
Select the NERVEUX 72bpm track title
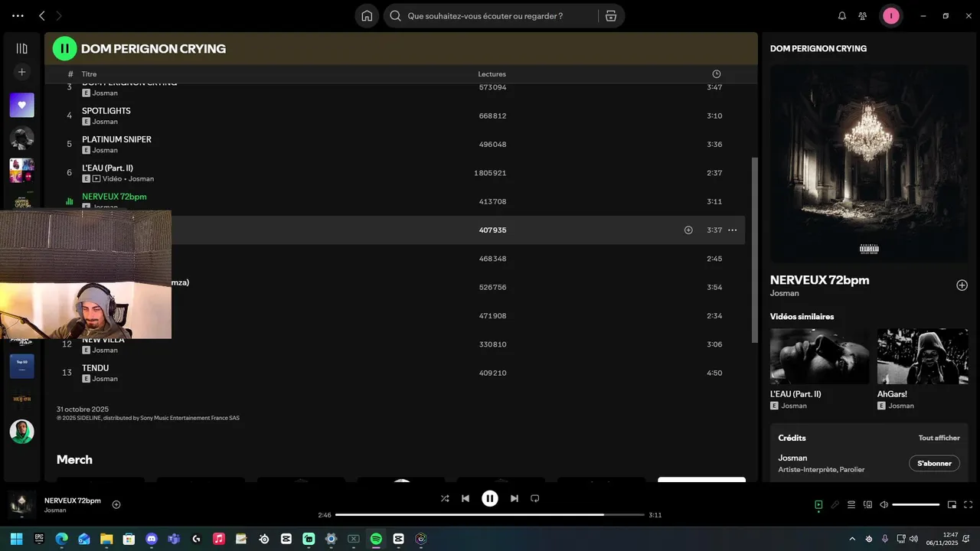click(114, 197)
